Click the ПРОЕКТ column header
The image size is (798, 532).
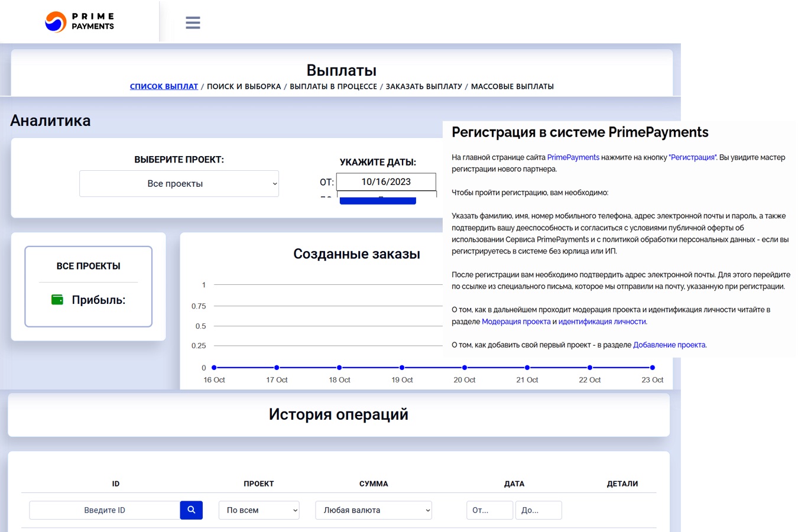tap(259, 484)
